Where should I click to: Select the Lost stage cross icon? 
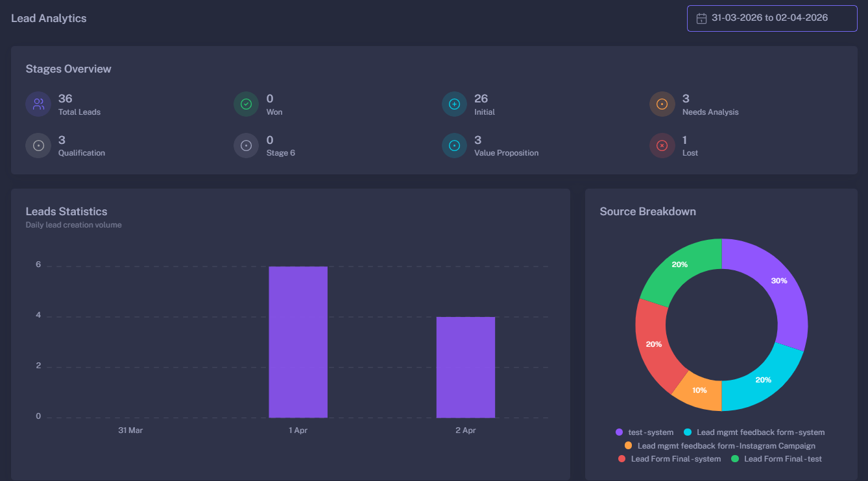662,145
